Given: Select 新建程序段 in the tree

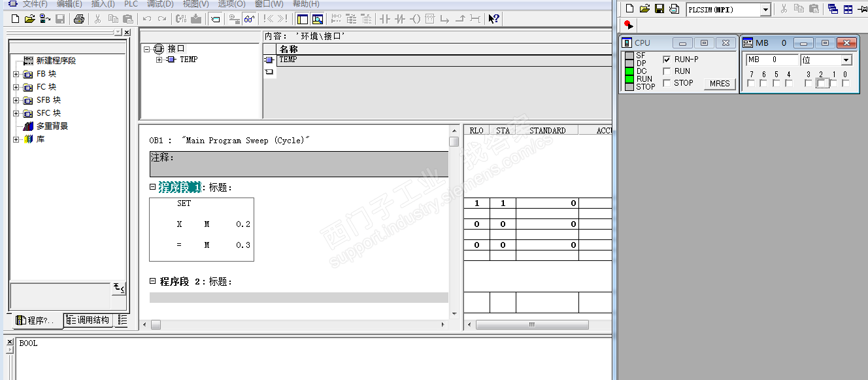Looking at the screenshot, I should pyautogui.click(x=56, y=61).
